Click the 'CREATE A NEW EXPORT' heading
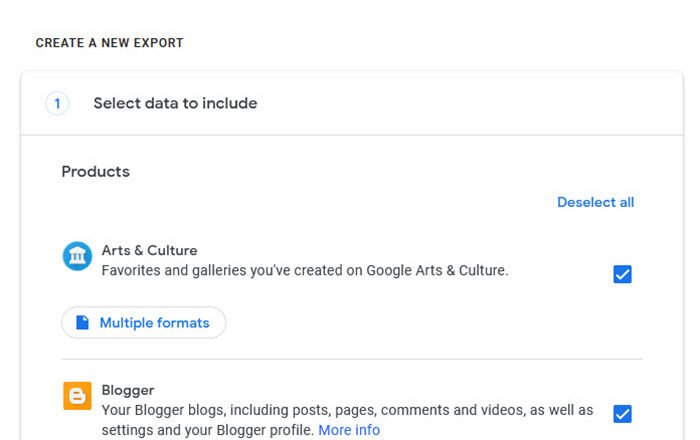 pyautogui.click(x=109, y=43)
